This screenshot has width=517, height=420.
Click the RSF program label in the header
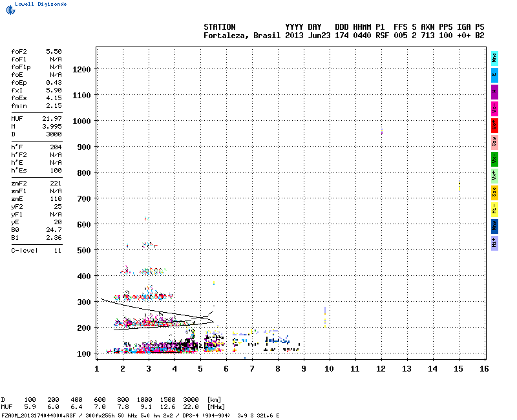click(x=382, y=36)
